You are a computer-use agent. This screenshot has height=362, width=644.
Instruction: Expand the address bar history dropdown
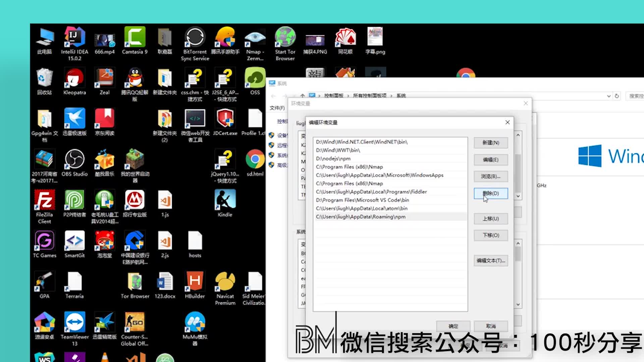[608, 96]
